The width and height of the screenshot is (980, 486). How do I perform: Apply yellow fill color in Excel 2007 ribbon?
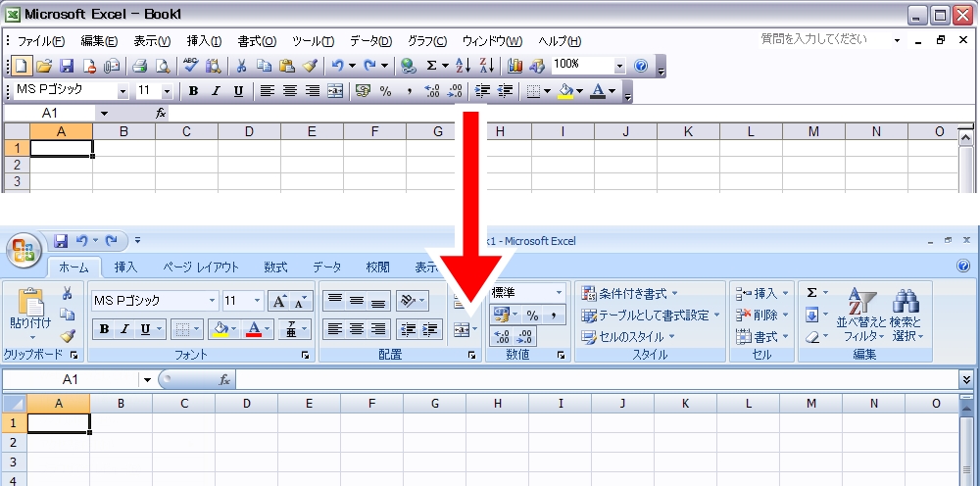[x=221, y=329]
